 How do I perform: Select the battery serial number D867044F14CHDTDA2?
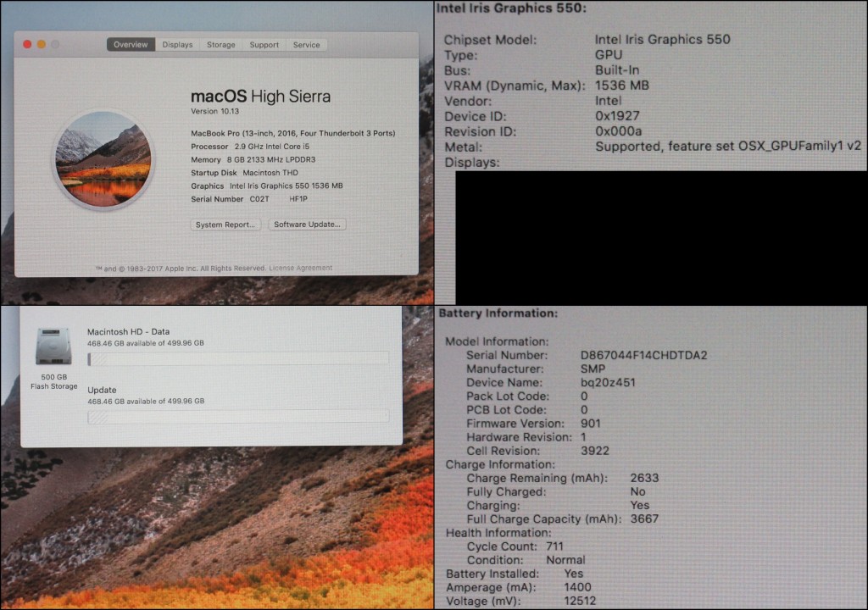click(x=644, y=355)
